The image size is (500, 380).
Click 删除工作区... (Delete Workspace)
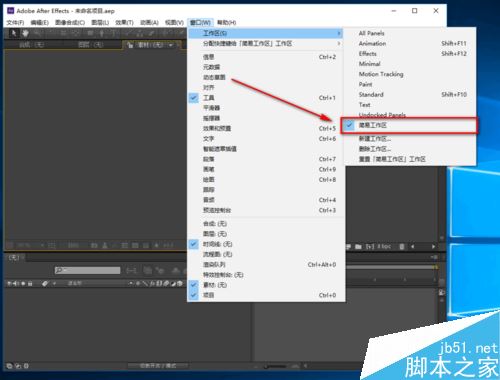[410, 149]
